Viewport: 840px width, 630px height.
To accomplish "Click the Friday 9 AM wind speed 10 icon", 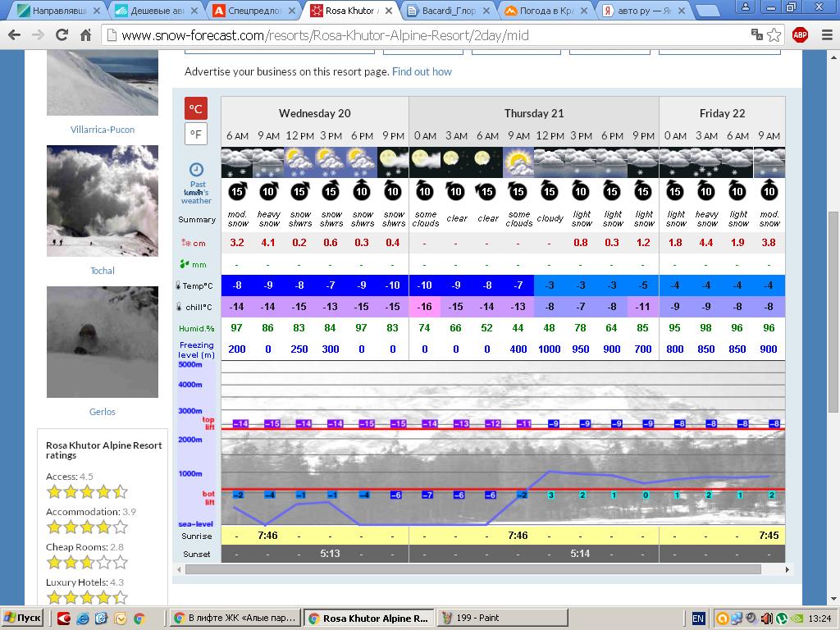I will coord(769,191).
